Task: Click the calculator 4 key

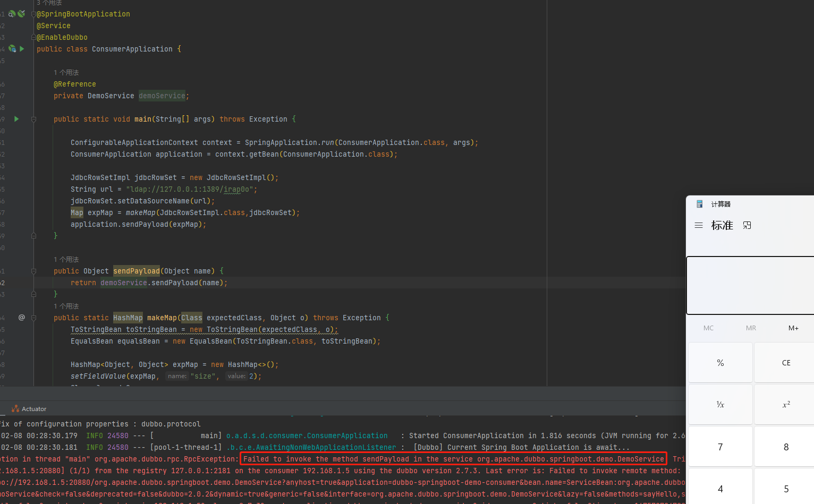Action: [720, 486]
